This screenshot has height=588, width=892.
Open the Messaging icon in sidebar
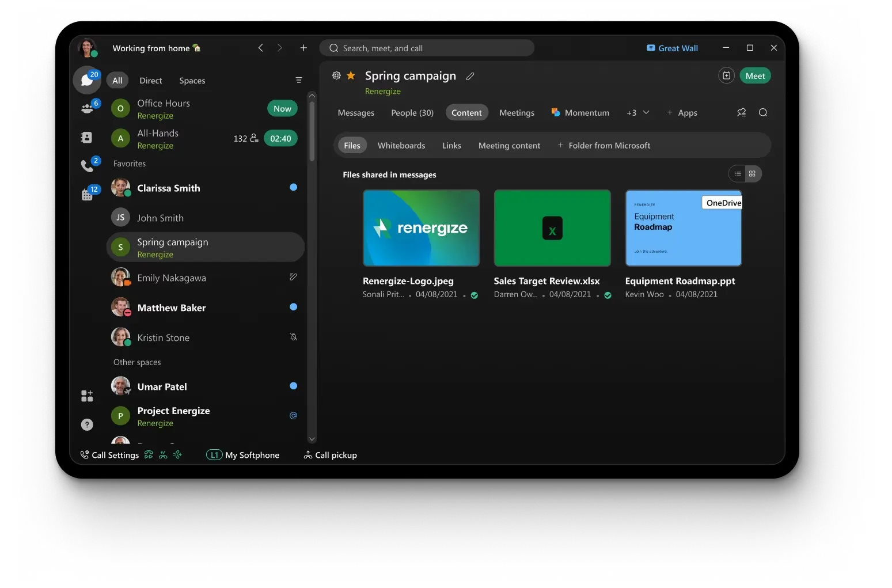87,80
